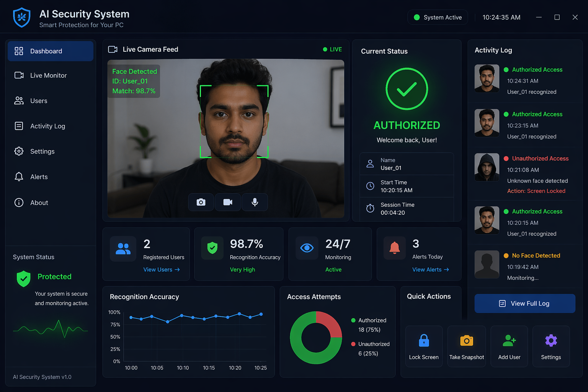Click 'Welcome back, User!' message

[x=407, y=140]
